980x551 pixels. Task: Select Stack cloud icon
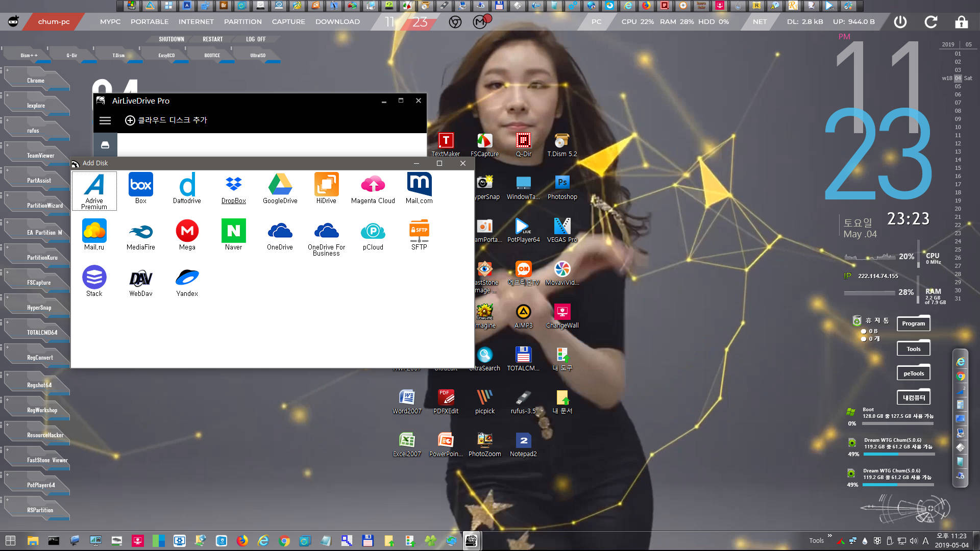[x=94, y=281]
